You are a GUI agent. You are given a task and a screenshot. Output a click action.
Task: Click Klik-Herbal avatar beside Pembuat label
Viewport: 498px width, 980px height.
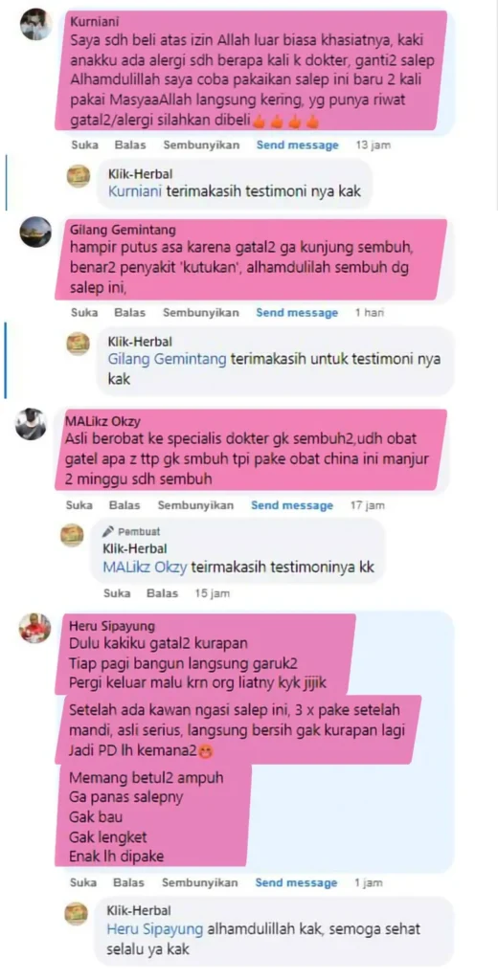click(x=72, y=536)
